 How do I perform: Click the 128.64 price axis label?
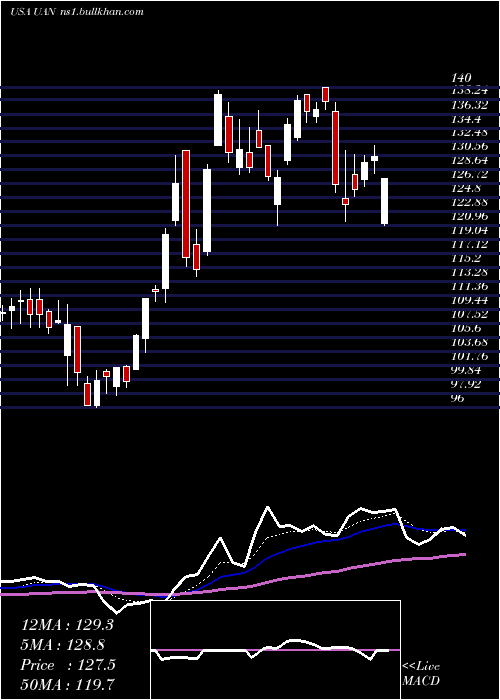469,160
